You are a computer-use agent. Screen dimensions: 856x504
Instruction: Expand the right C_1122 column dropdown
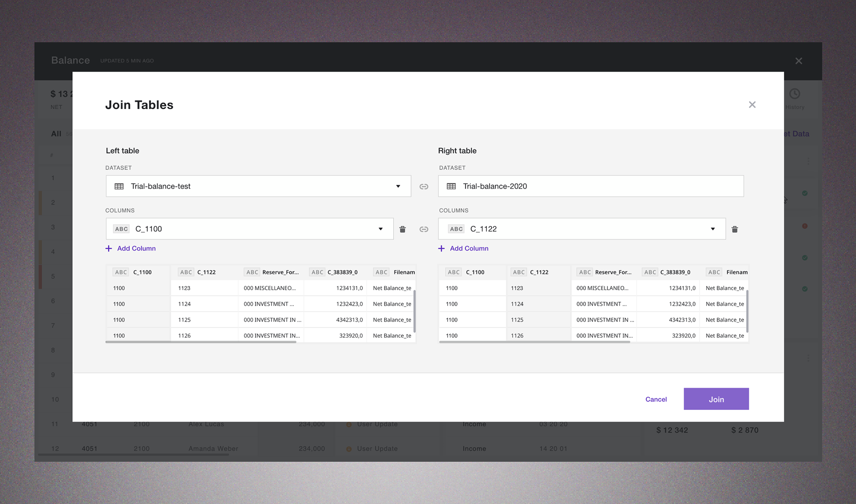coord(582,229)
